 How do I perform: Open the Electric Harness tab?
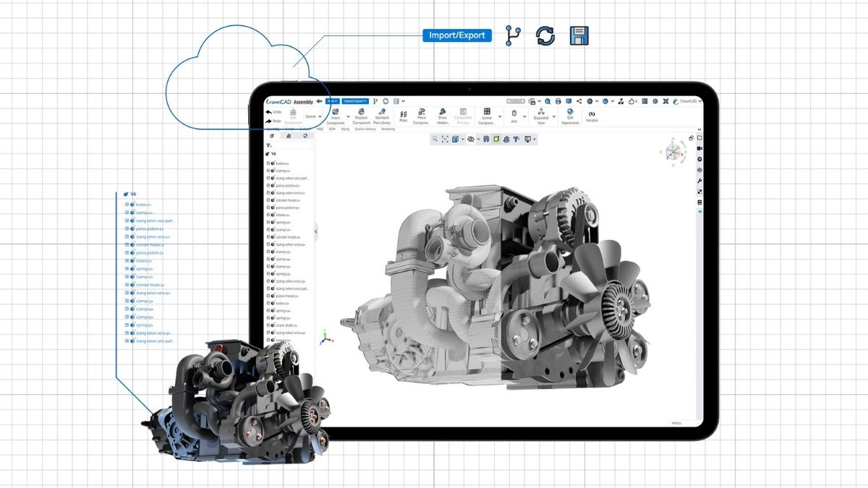pos(365,129)
